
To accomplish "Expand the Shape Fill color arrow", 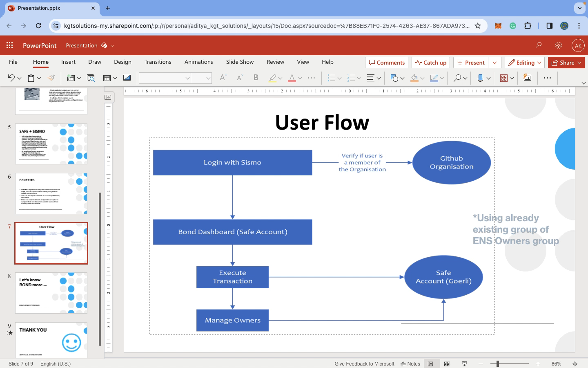I will (422, 78).
